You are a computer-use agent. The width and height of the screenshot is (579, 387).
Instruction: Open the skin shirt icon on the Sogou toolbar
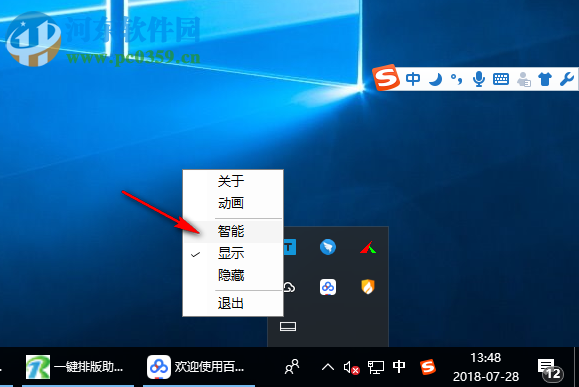coord(545,79)
